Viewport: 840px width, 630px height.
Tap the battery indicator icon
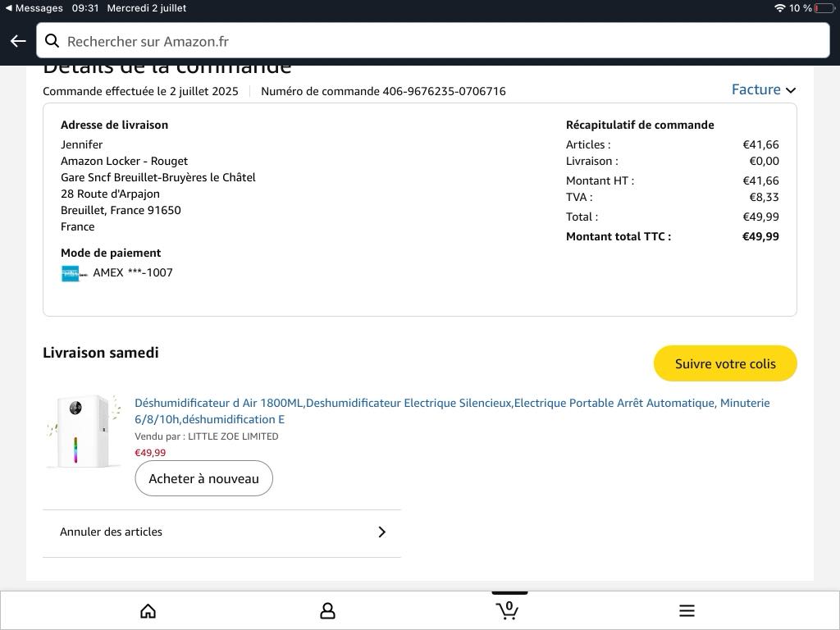tap(824, 8)
